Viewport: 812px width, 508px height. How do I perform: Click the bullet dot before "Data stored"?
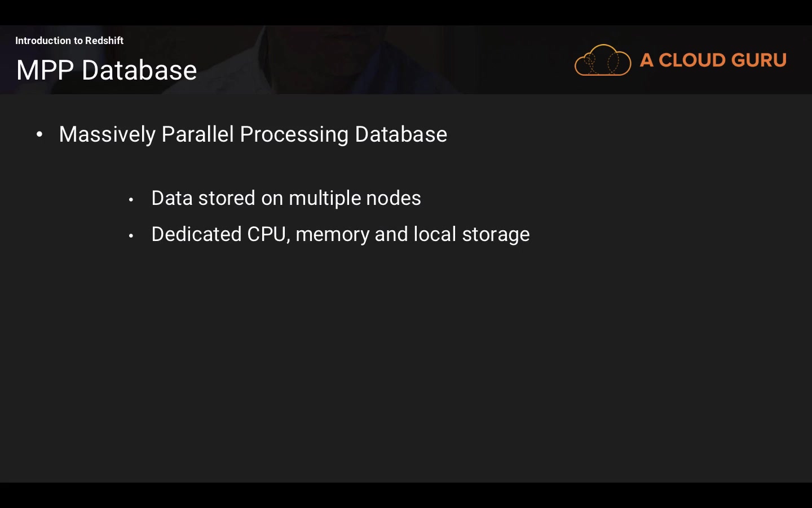131,199
